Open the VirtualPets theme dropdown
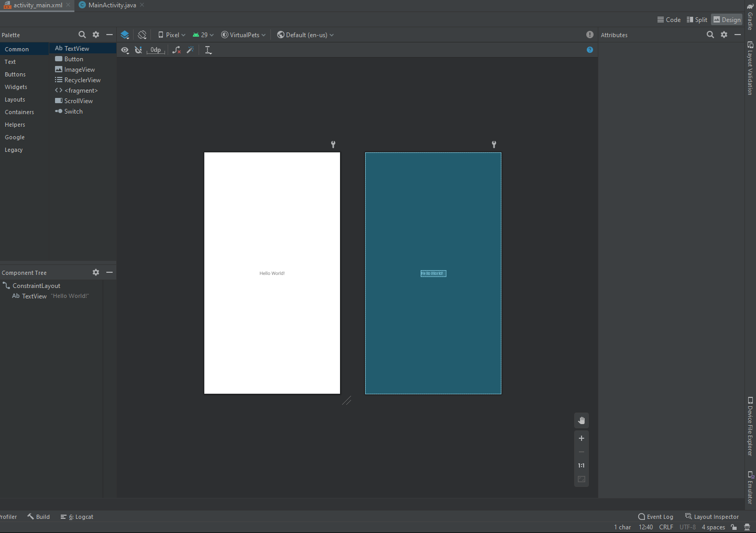The image size is (756, 533). click(x=244, y=35)
